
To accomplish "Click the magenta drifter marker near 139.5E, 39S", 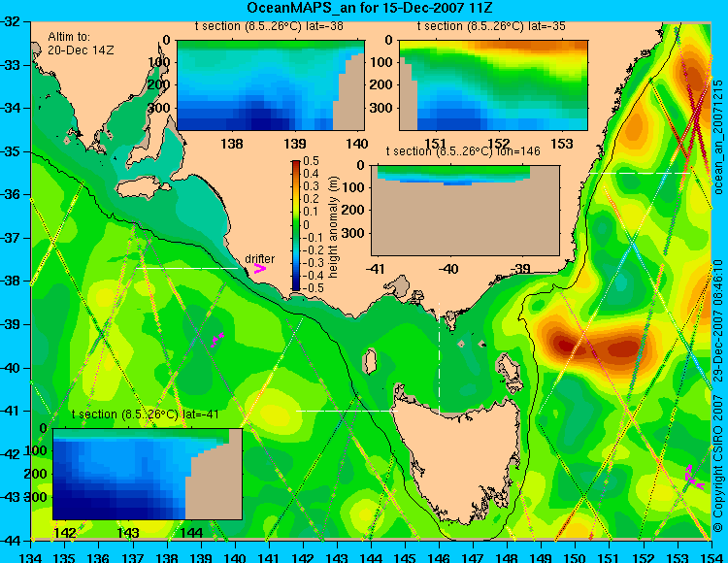I will click(216, 340).
